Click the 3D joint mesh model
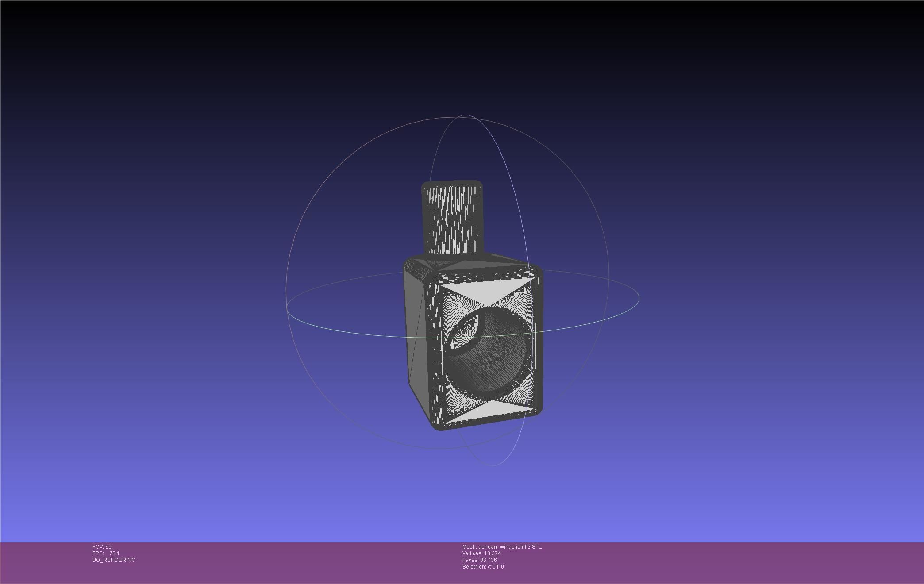 coord(473,305)
